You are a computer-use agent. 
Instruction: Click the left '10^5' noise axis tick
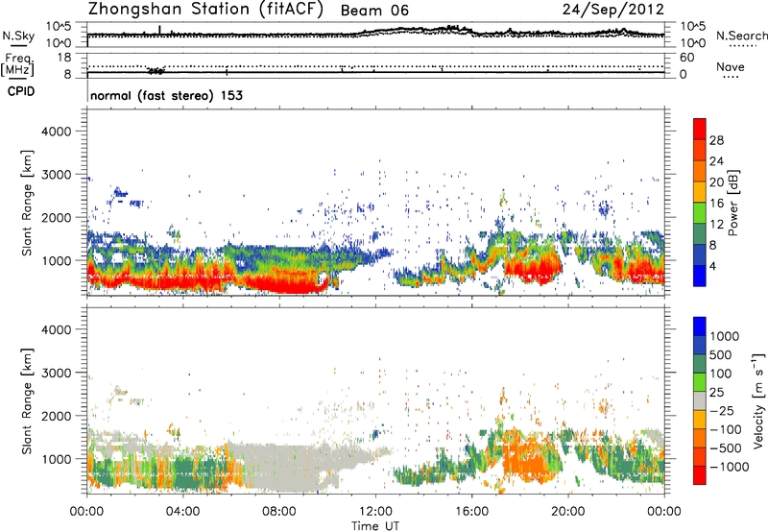point(59,27)
